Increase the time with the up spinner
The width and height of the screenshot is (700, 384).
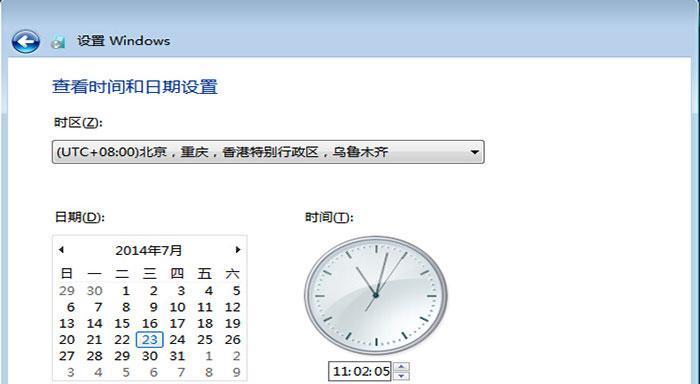coord(401,367)
